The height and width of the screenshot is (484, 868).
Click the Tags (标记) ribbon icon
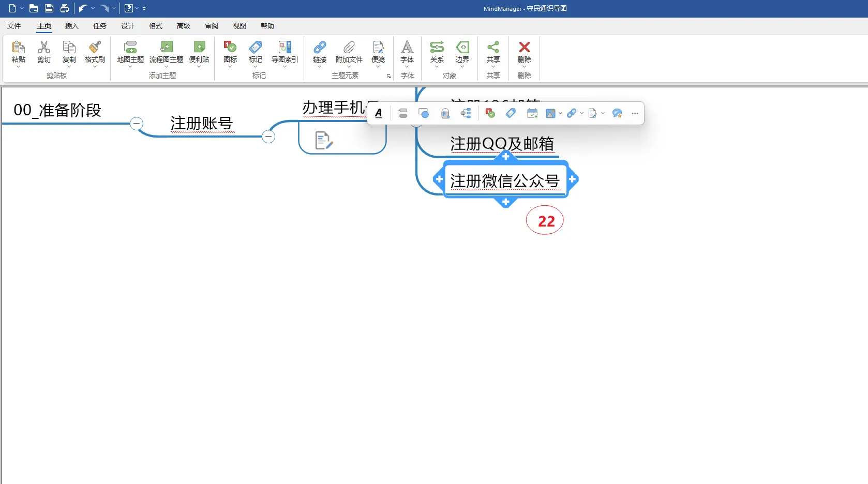point(256,48)
